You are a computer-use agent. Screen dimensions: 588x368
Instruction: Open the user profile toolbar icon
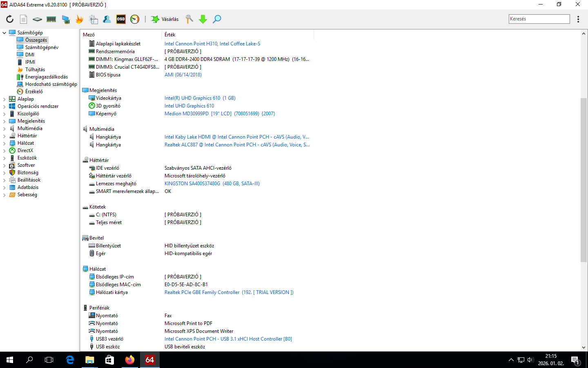(x=107, y=19)
